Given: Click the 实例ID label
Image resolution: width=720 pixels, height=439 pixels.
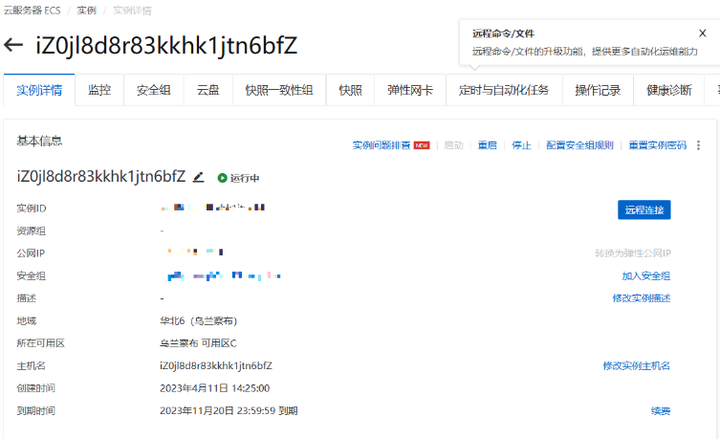Looking at the screenshot, I should 31,208.
